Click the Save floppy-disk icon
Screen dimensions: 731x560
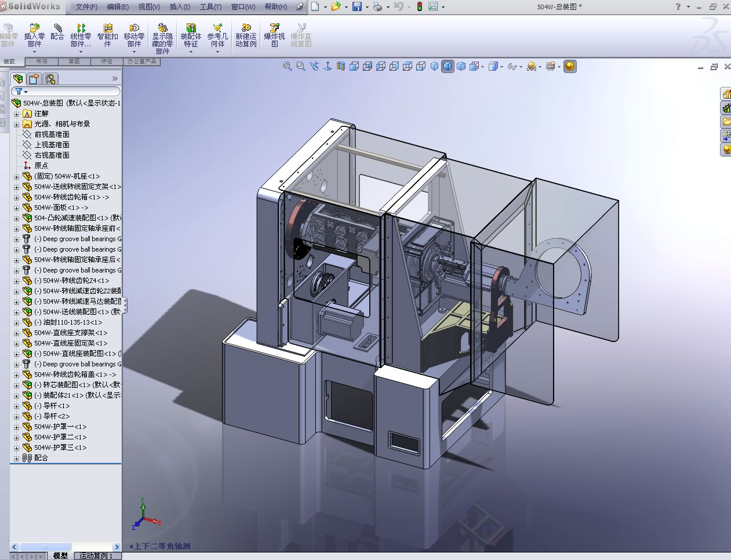(x=357, y=6)
